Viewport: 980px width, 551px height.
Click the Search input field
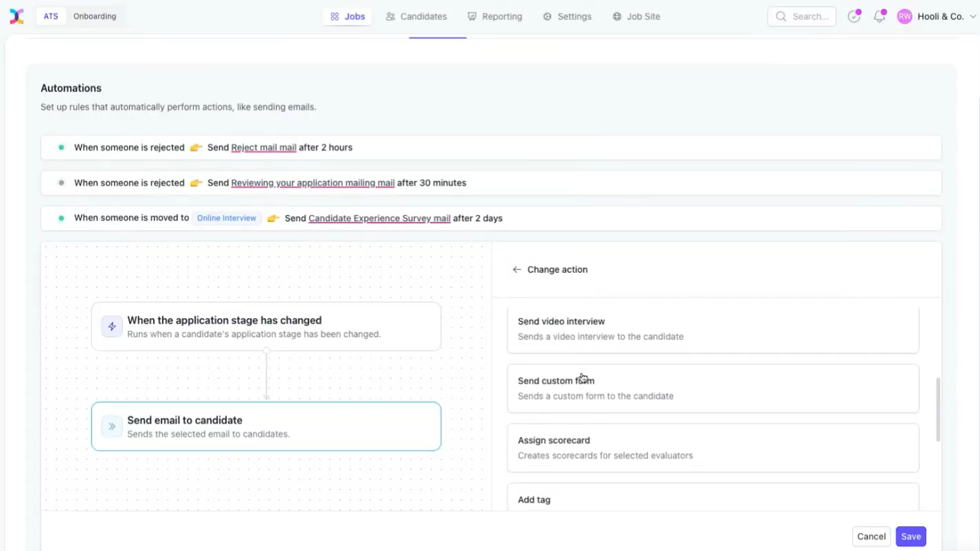[x=801, y=16]
